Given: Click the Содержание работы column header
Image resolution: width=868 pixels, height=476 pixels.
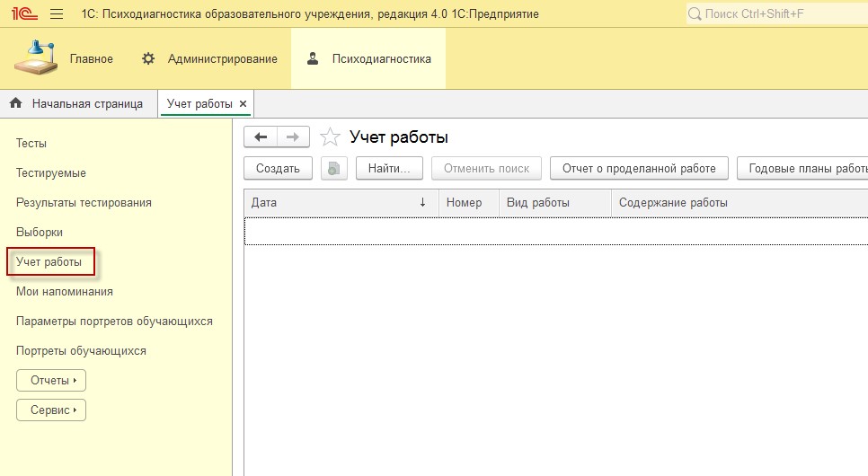Looking at the screenshot, I should [740, 203].
